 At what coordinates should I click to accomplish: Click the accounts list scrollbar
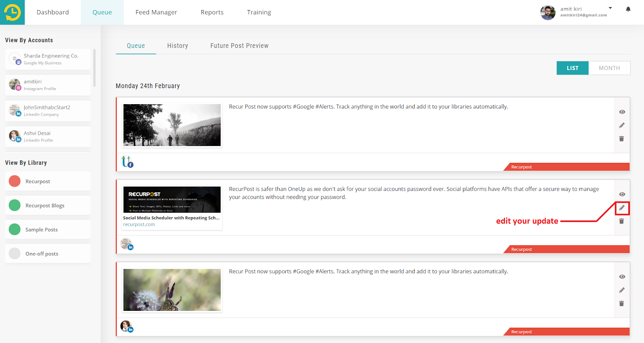(x=94, y=68)
